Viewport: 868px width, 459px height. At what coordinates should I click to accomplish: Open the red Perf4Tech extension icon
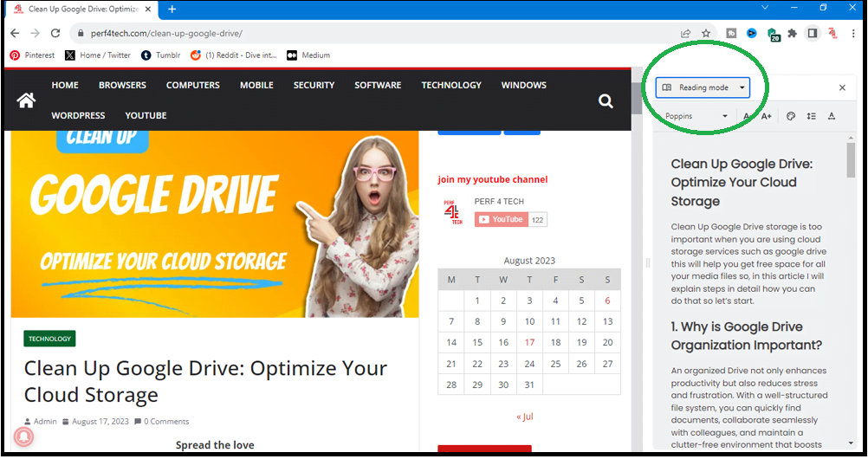pos(832,33)
